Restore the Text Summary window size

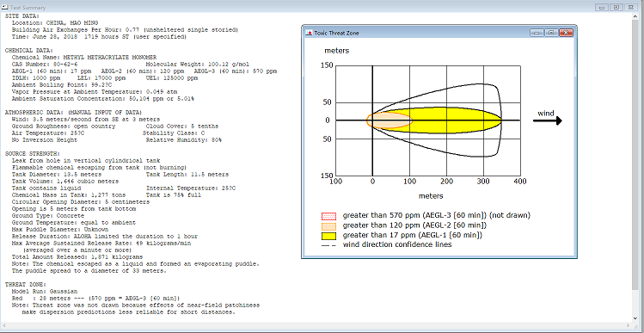coord(616,8)
